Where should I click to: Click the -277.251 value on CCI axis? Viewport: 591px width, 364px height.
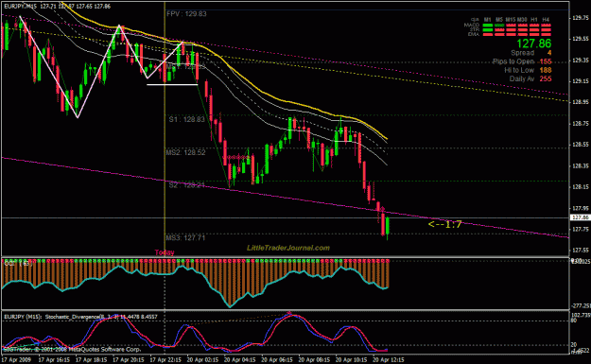(x=582, y=306)
